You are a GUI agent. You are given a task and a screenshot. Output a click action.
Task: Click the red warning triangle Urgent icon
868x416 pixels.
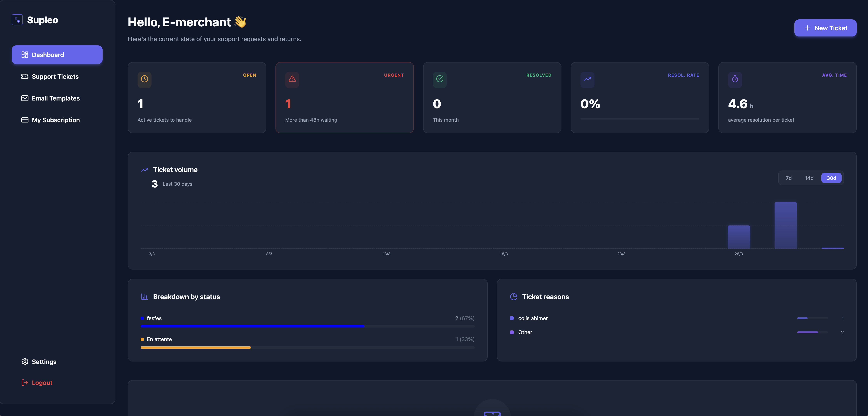pos(292,79)
